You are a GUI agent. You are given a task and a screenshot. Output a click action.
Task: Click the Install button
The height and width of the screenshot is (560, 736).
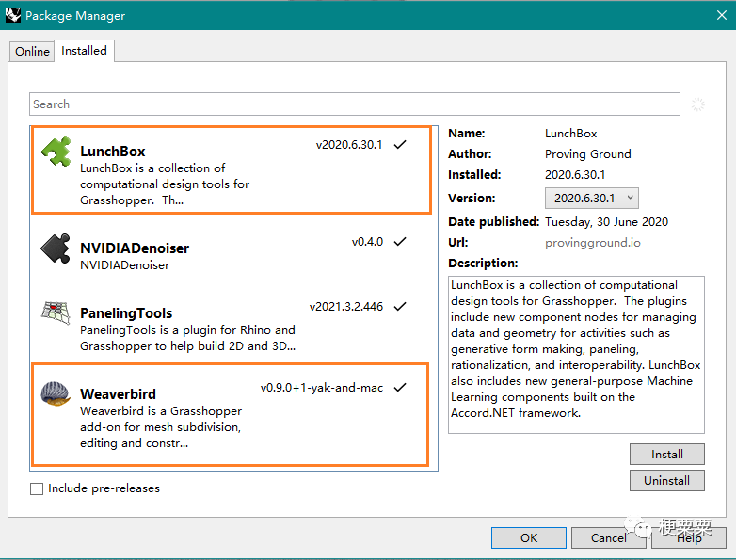tap(667, 455)
